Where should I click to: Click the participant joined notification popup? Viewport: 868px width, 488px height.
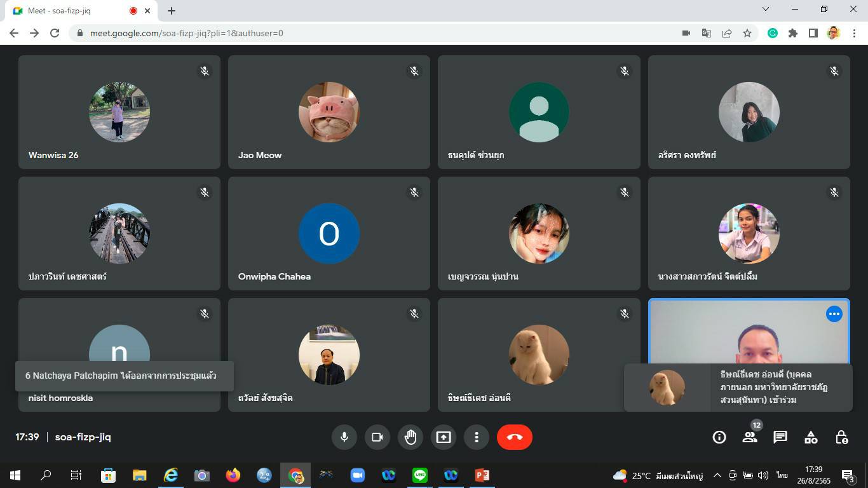(738, 388)
